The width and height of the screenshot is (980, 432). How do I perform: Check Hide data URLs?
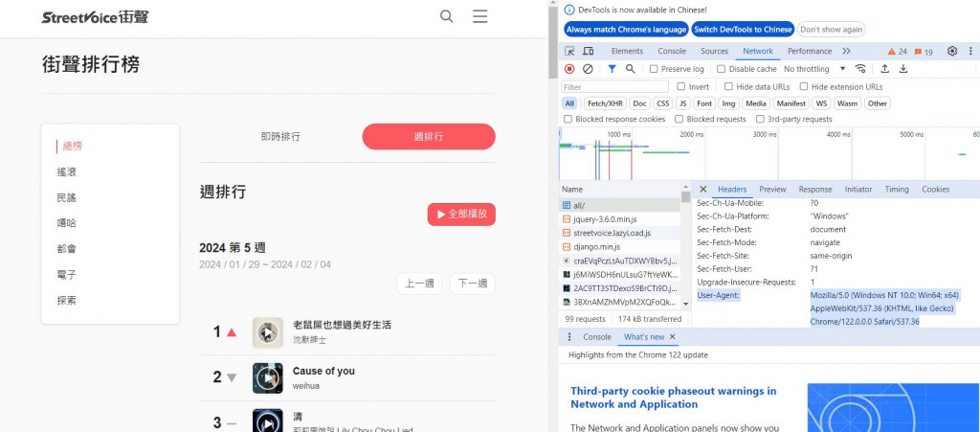(728, 87)
